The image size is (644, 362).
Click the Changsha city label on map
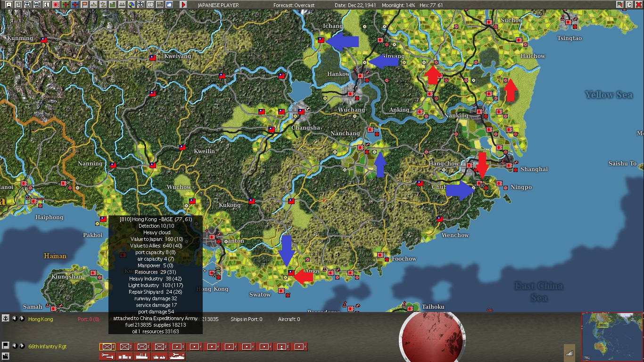pos(305,128)
